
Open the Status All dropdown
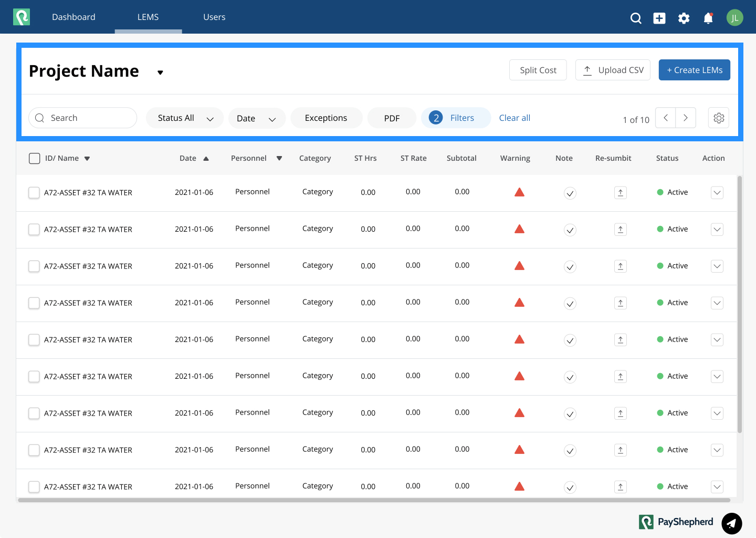tap(185, 118)
